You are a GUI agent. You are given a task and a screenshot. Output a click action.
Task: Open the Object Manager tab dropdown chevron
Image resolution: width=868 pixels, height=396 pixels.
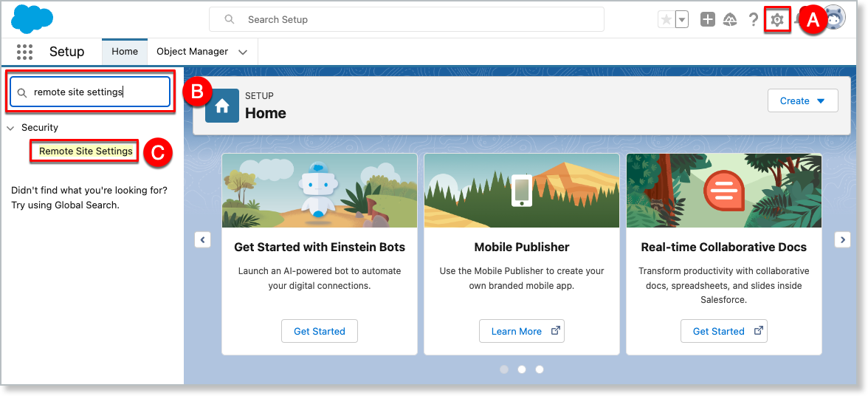click(242, 52)
